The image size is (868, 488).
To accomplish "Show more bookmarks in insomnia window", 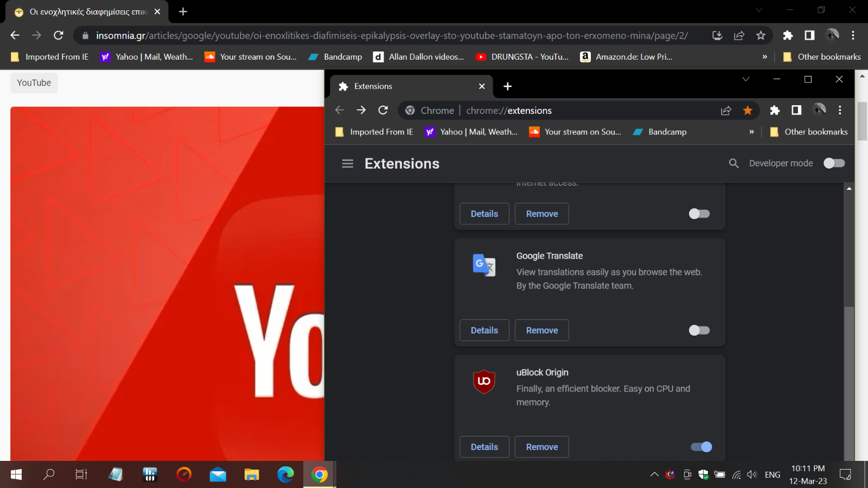I will click(x=765, y=56).
